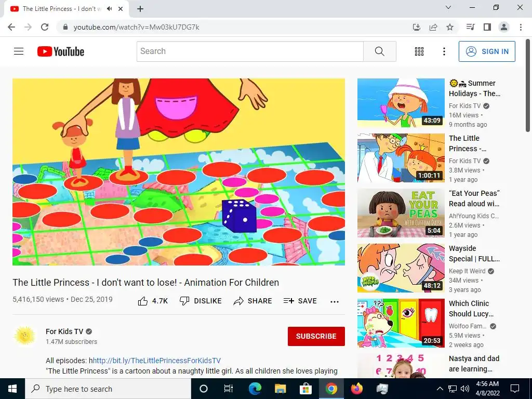Open network status tray icon
532x399 pixels.
453,389
